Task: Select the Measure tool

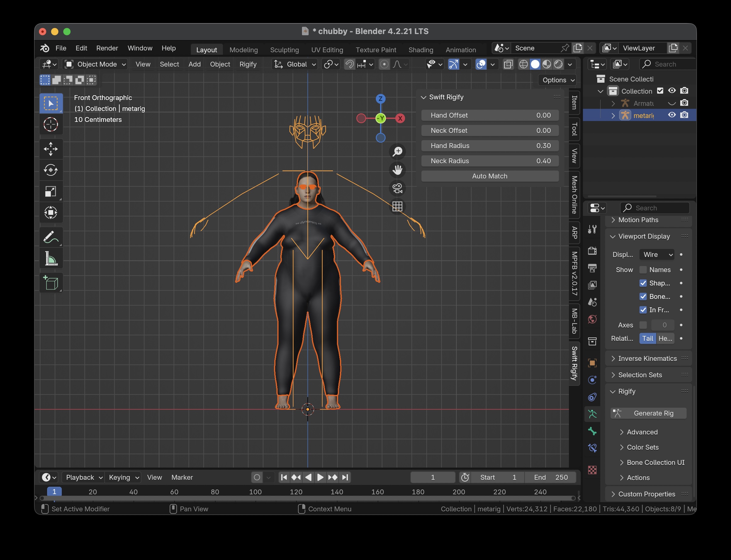Action: pos(51,258)
